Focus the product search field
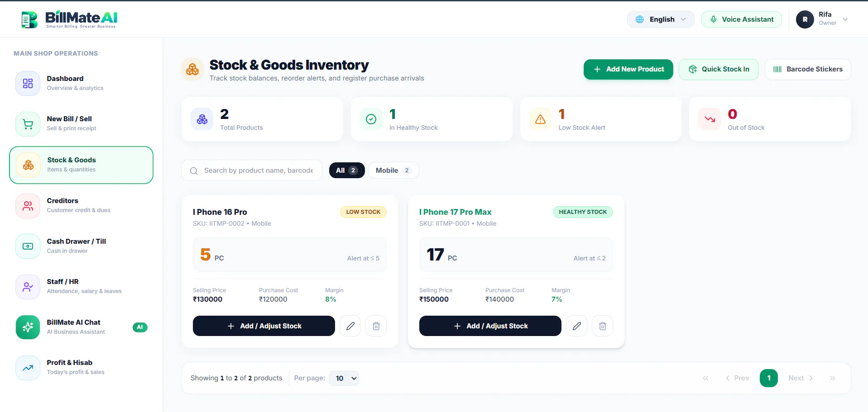Screen dimensions: 868x412 [x=252, y=170]
